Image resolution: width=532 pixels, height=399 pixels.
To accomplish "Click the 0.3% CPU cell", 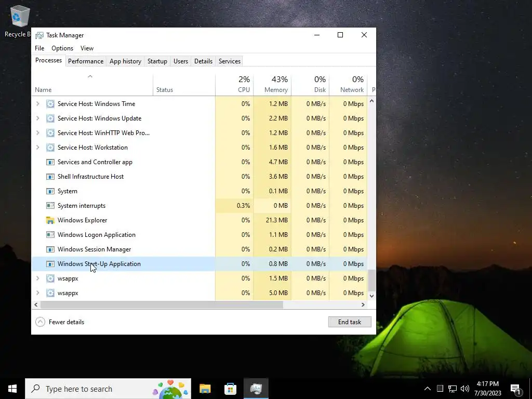I will tap(234, 206).
